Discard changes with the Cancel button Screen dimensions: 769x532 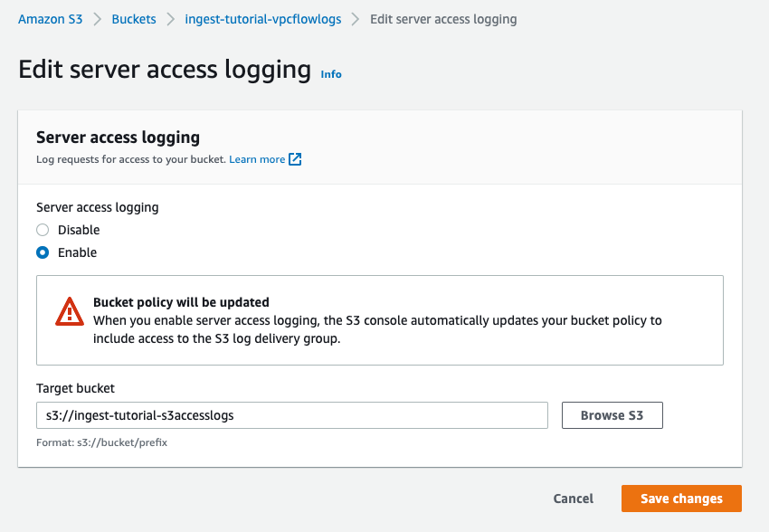point(573,499)
